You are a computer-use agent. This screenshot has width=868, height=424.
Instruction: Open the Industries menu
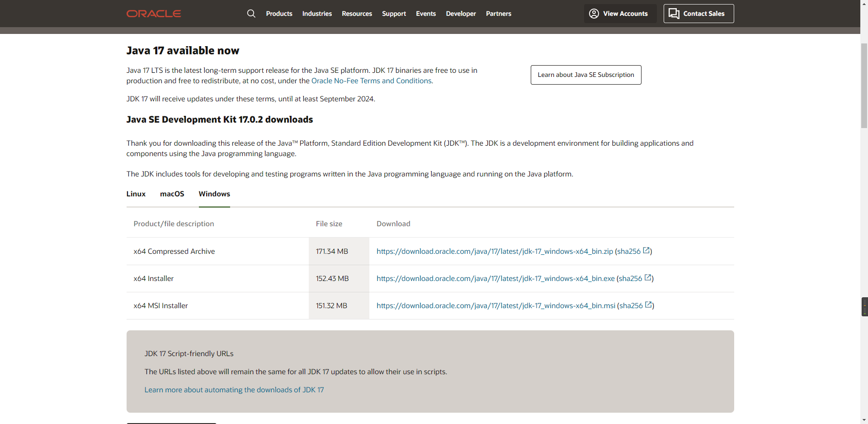[x=317, y=14]
